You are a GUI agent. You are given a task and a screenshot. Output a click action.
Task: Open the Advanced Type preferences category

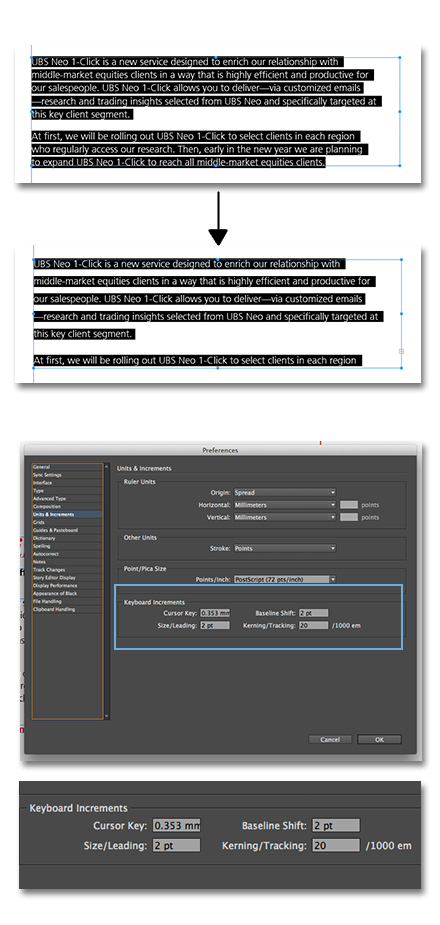pos(67,498)
